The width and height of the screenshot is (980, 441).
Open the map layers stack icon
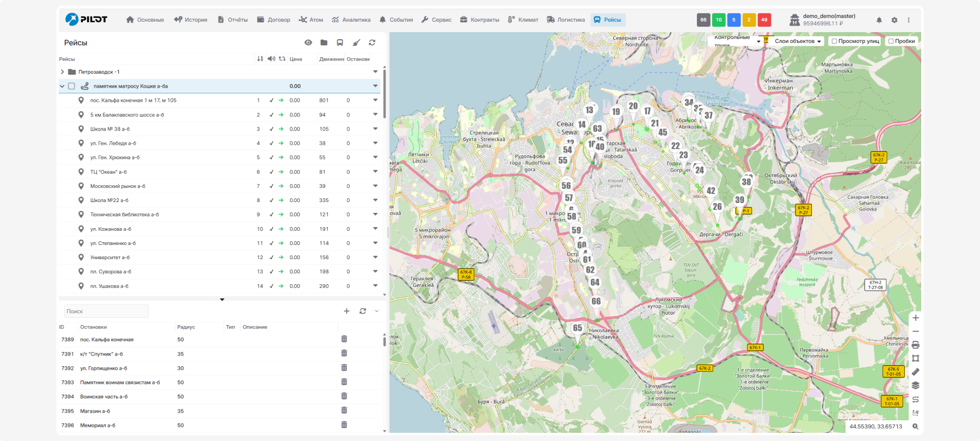pyautogui.click(x=915, y=385)
